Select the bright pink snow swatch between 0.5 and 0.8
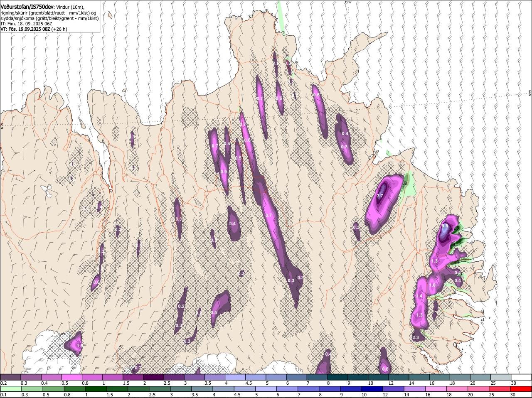 (x=71, y=377)
